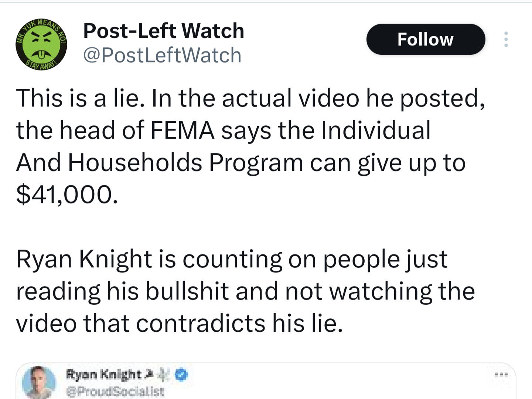Image resolution: width=532 pixels, height=399 pixels.
Task: Click the word FEMA in the tweet
Action: tap(183, 131)
